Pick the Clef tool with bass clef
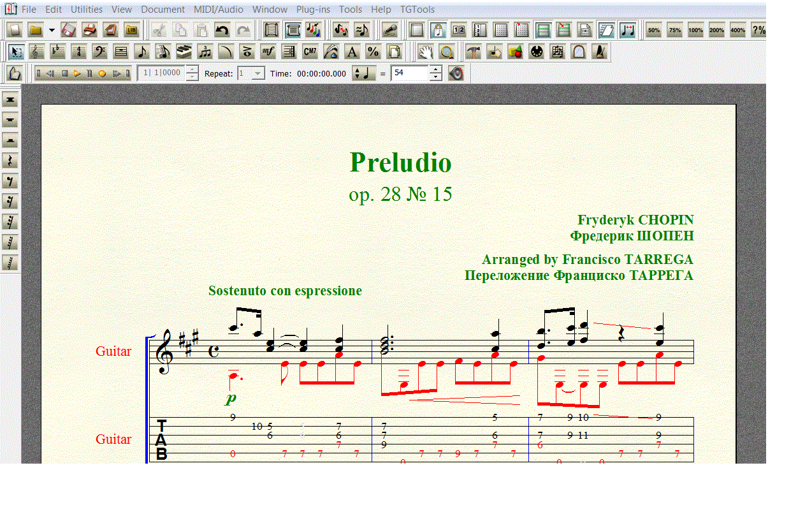The image size is (812, 521). [100, 52]
